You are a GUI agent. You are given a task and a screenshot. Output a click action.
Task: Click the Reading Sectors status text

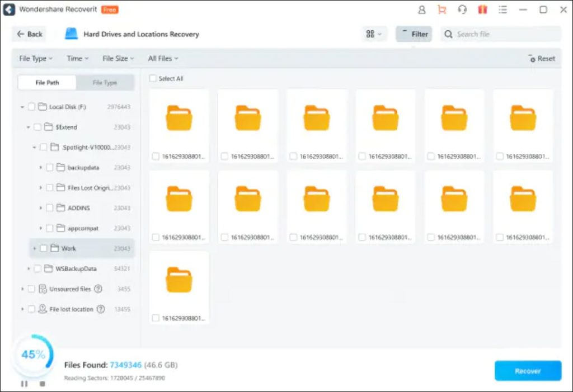(x=114, y=378)
